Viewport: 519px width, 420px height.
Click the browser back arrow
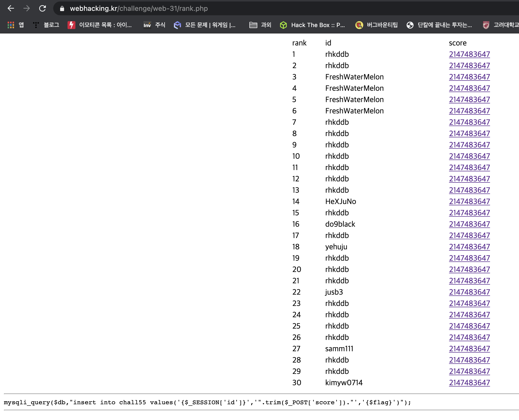click(11, 8)
